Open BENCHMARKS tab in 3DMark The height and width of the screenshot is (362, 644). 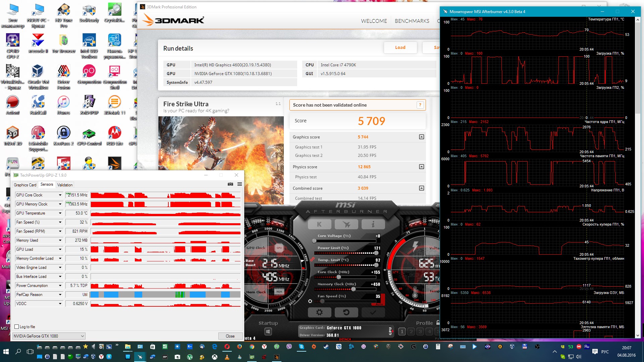(x=412, y=21)
